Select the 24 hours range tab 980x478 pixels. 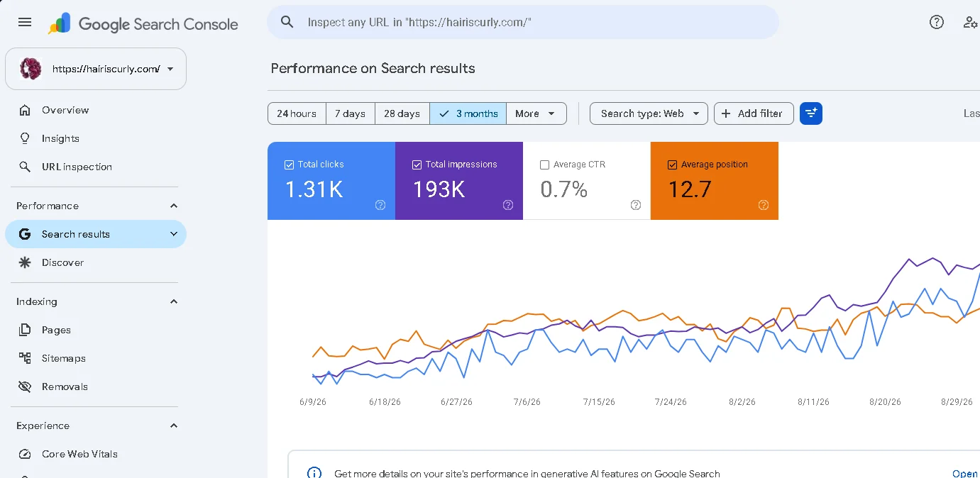[297, 113]
